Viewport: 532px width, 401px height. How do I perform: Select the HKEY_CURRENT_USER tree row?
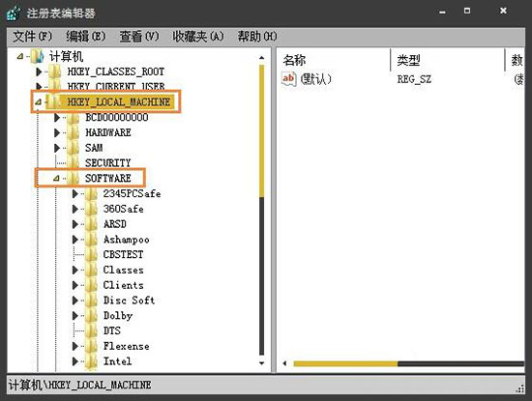coord(116,86)
